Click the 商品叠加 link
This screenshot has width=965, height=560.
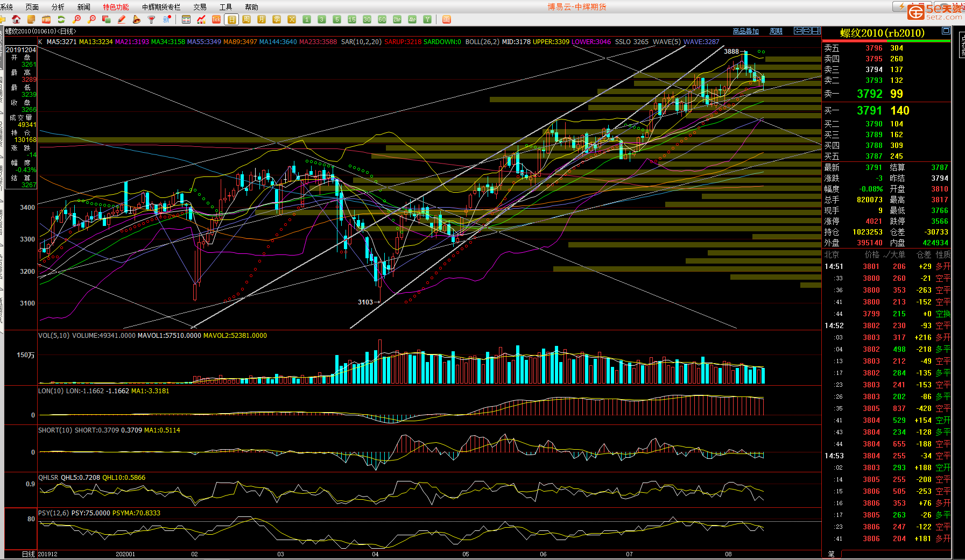[746, 31]
